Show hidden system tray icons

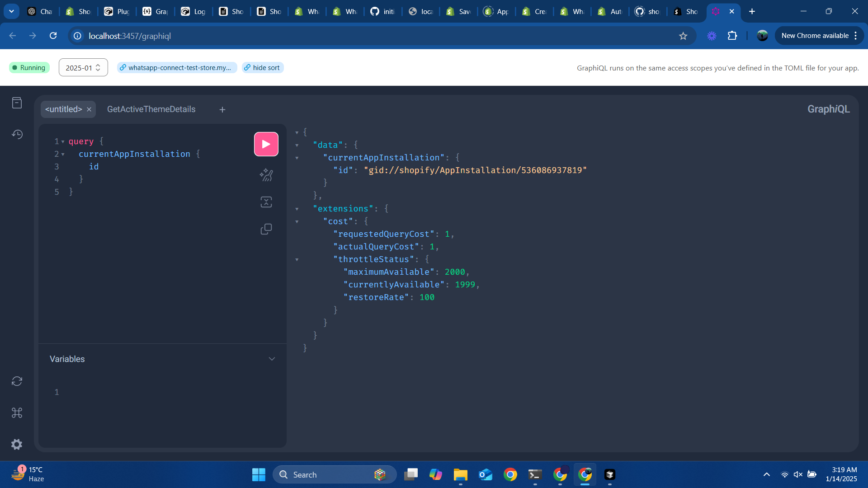pyautogui.click(x=767, y=474)
